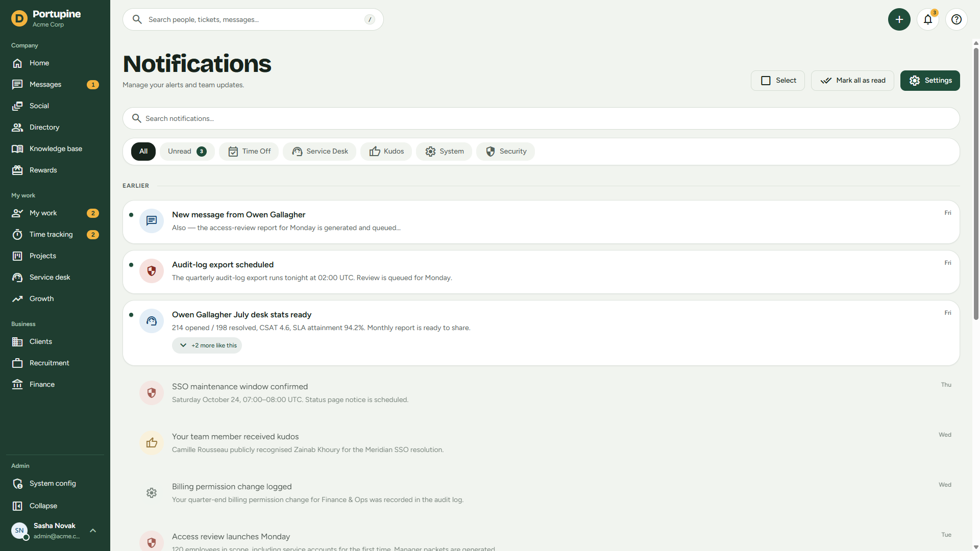The height and width of the screenshot is (551, 980).
Task: Click the page vertical scrollbar thumb
Action: point(976,184)
